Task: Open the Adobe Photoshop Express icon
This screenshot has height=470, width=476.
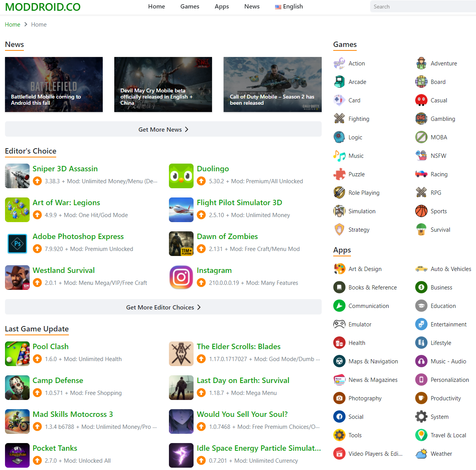Action: (x=17, y=244)
